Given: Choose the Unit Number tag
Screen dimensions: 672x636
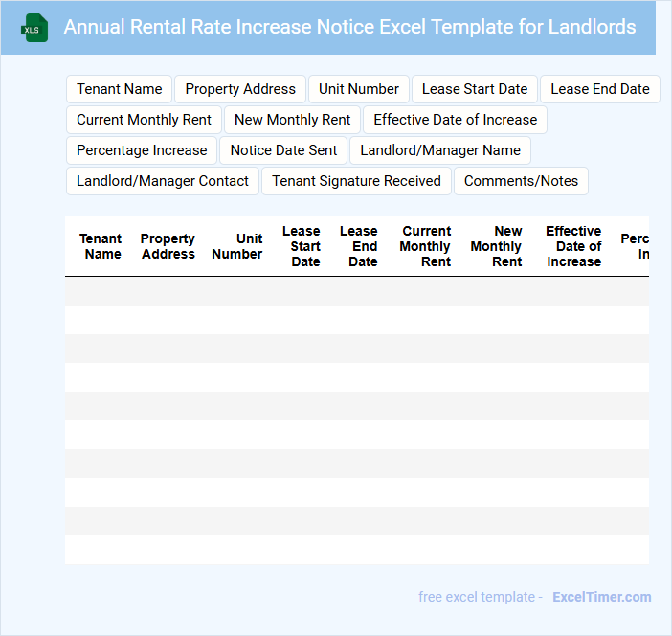Looking at the screenshot, I should (359, 89).
